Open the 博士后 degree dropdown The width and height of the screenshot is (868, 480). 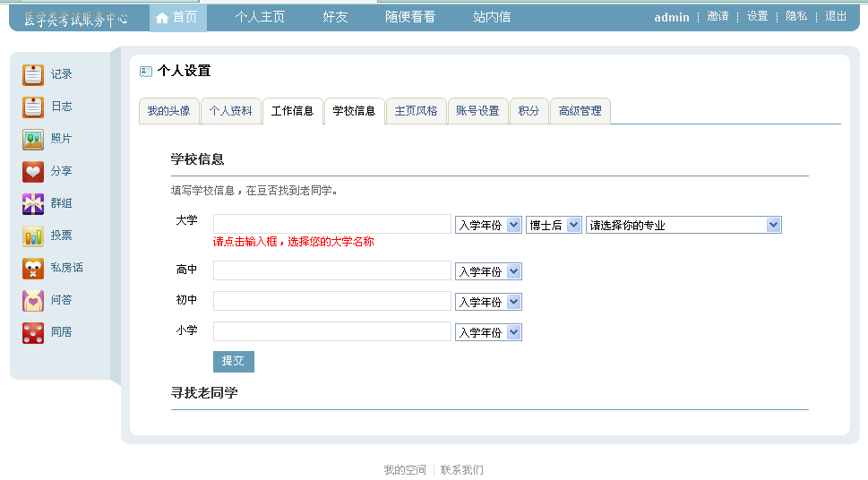[554, 225]
